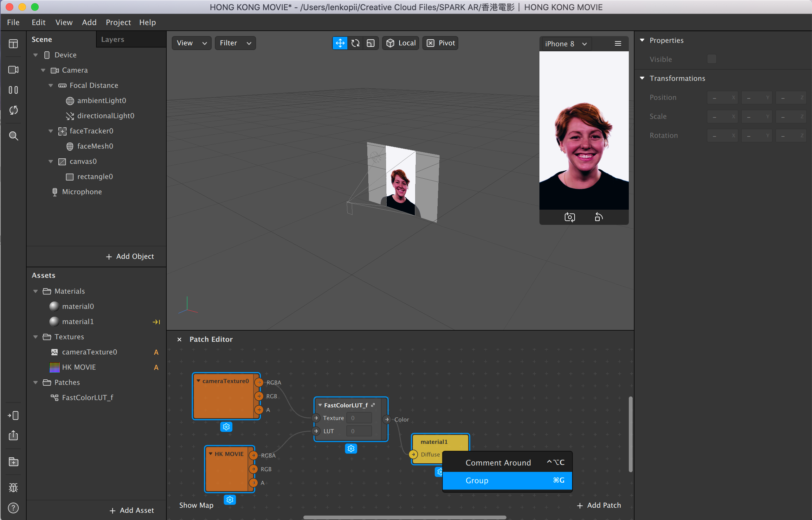Choose Group from the context menu
The width and height of the screenshot is (812, 520).
point(507,480)
